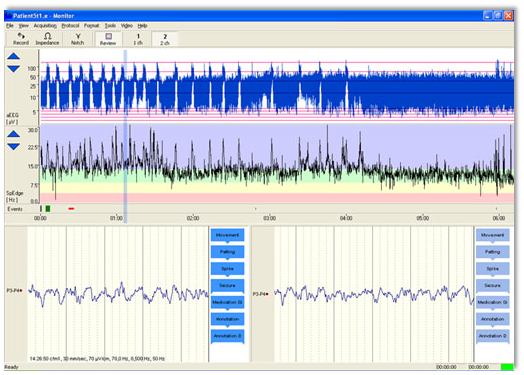The width and height of the screenshot is (524, 375).
Task: Mark a Seizure event in the left trace panel
Action: click(227, 286)
